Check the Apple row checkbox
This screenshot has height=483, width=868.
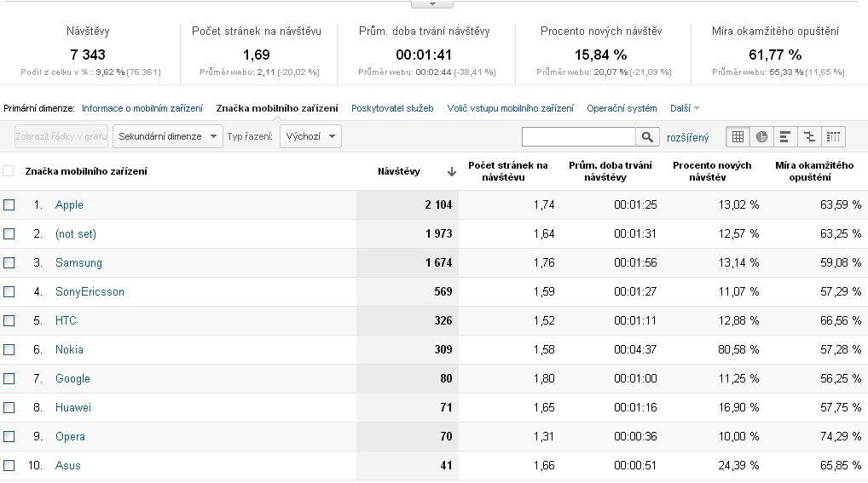[9, 204]
